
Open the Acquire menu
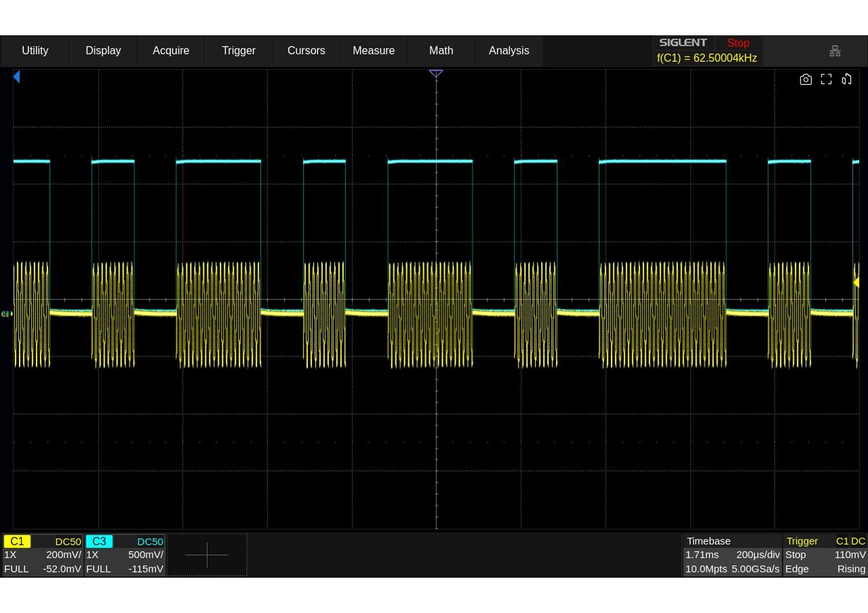[171, 51]
